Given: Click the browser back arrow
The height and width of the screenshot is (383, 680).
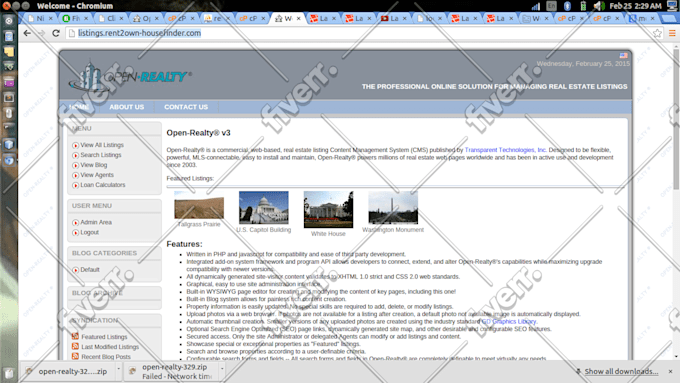Looking at the screenshot, I should [x=27, y=33].
